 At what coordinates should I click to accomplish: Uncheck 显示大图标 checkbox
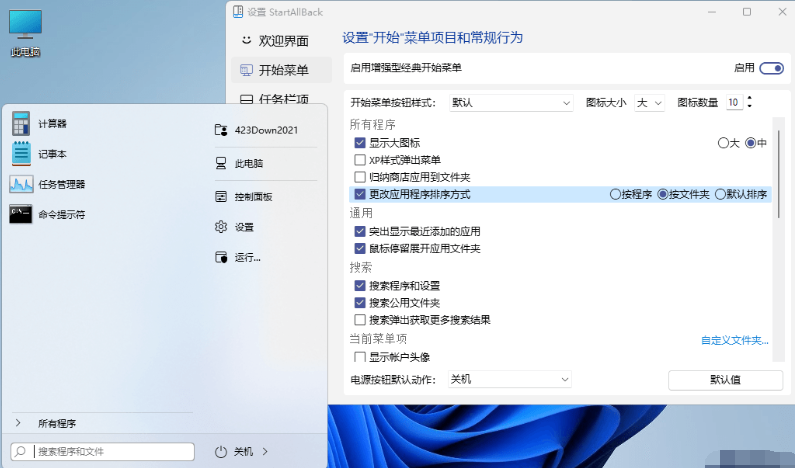tap(360, 143)
